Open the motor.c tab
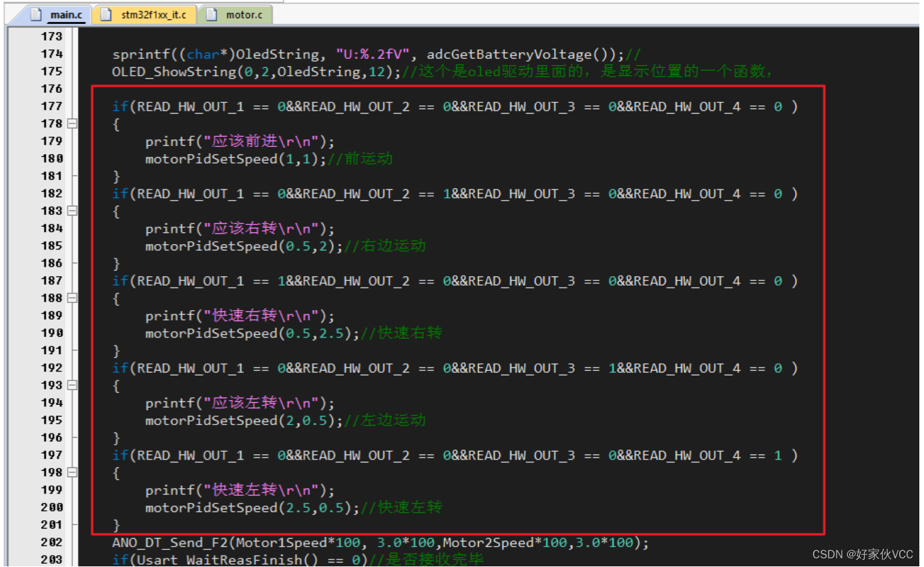 [236, 14]
